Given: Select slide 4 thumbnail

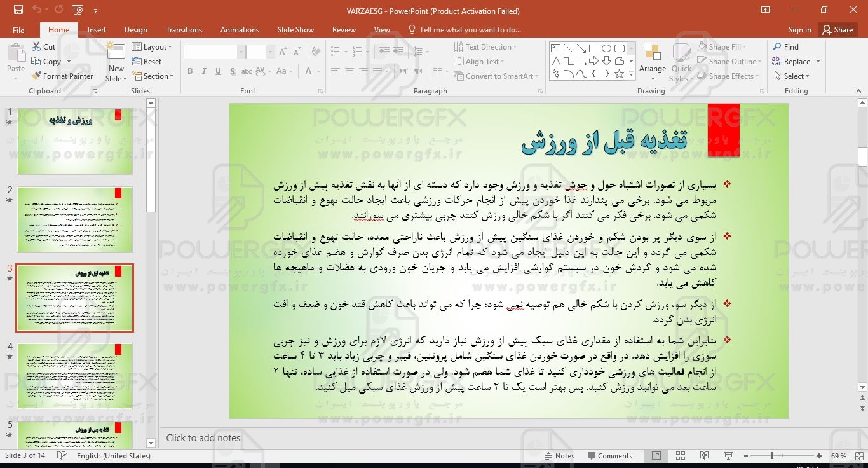Looking at the screenshot, I should click(75, 376).
